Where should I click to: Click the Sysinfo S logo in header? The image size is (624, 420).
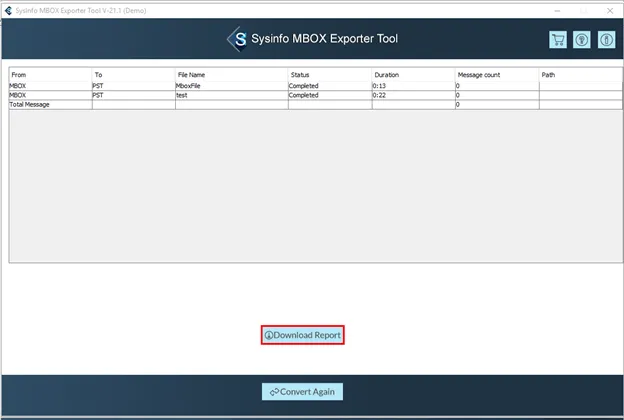click(x=237, y=39)
